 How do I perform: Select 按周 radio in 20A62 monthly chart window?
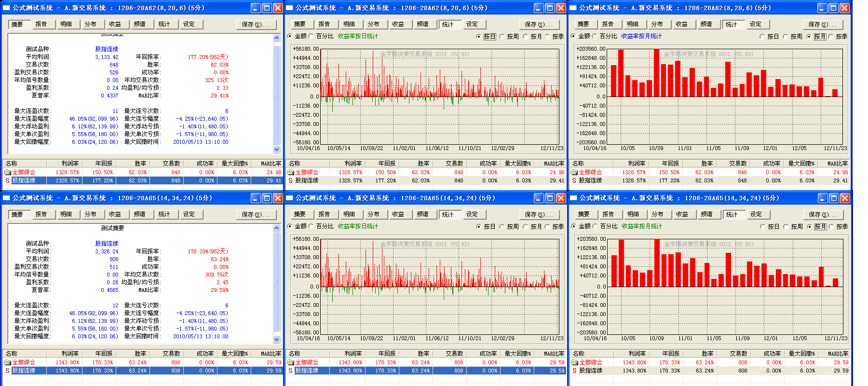pyautogui.click(x=785, y=36)
